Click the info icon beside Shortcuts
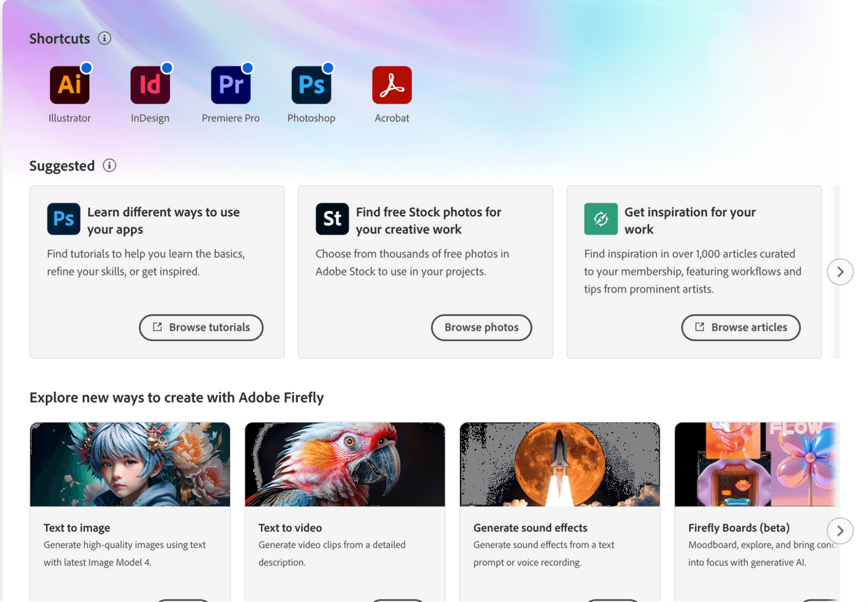This screenshot has width=868, height=602. tap(104, 38)
